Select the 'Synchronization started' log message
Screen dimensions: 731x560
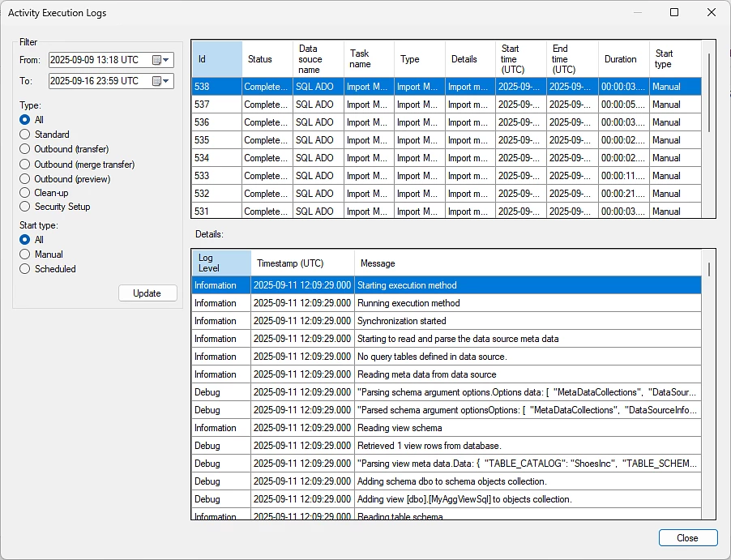[401, 321]
